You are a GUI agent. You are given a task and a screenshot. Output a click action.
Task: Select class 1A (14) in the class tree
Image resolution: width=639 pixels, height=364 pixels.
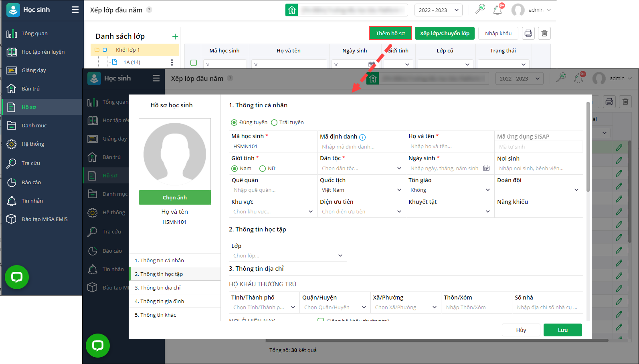tap(132, 62)
